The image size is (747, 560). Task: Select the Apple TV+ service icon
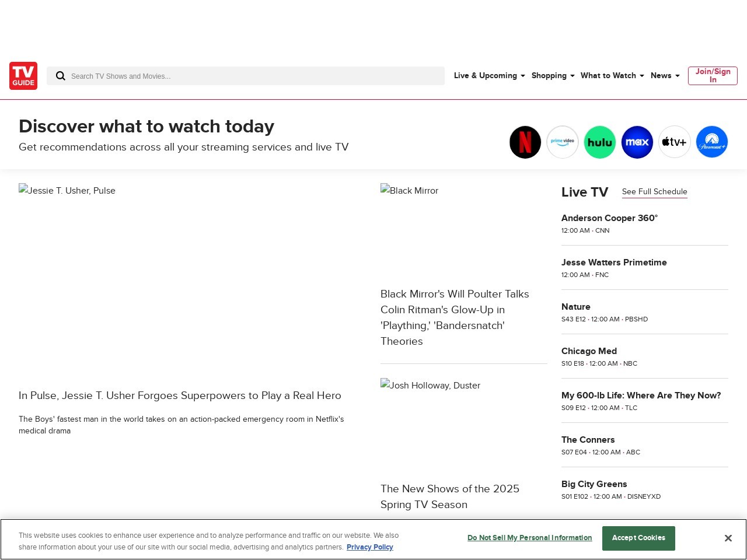[x=675, y=142]
